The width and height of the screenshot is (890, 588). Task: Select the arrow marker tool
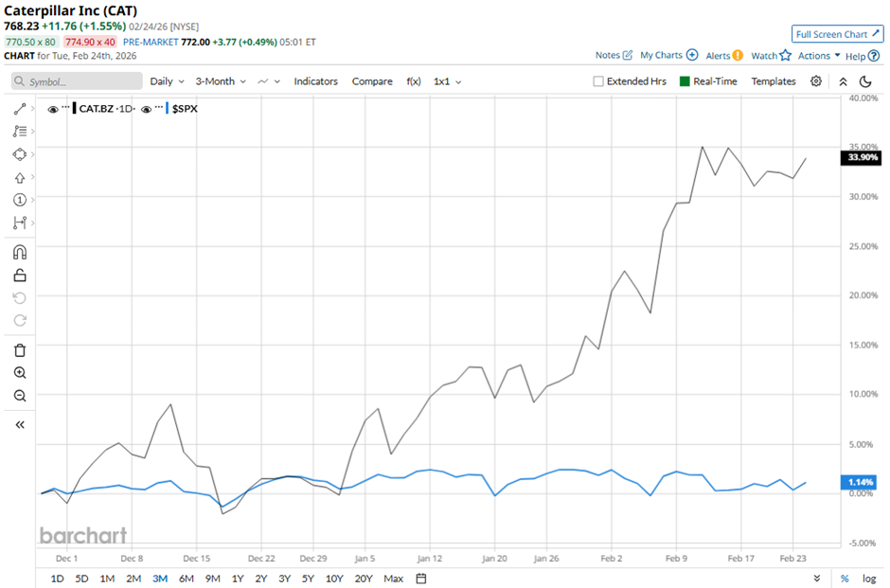(20, 178)
